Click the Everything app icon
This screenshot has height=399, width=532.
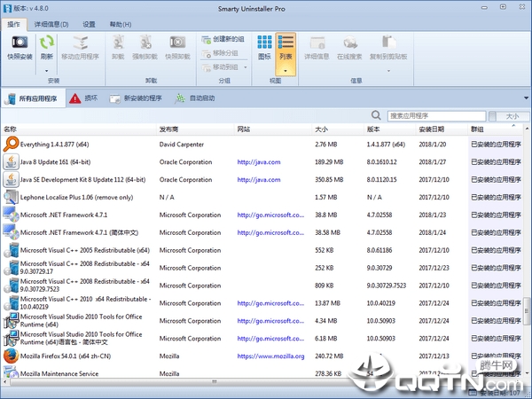click(11, 145)
